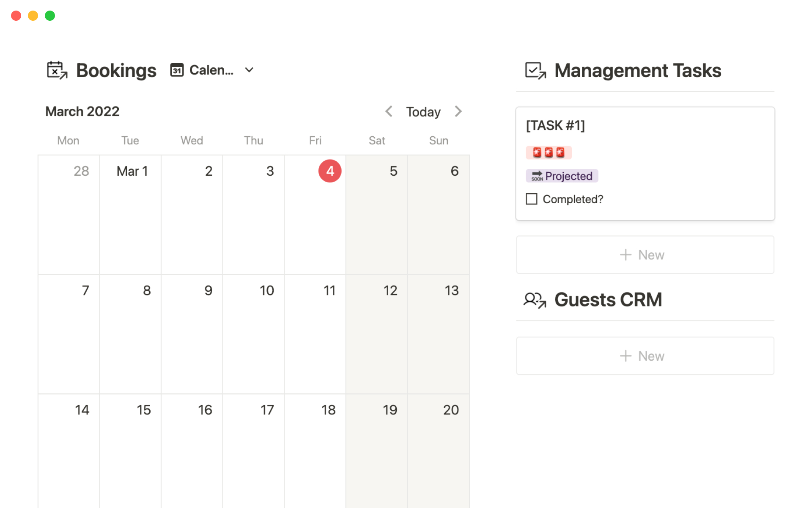Screen dimensions: 812x508
Task: Expand the calendar view dropdown chevron
Action: (249, 70)
